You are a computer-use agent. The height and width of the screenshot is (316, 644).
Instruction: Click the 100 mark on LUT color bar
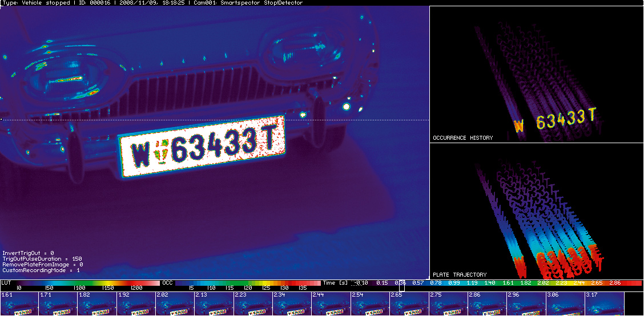tap(80, 289)
